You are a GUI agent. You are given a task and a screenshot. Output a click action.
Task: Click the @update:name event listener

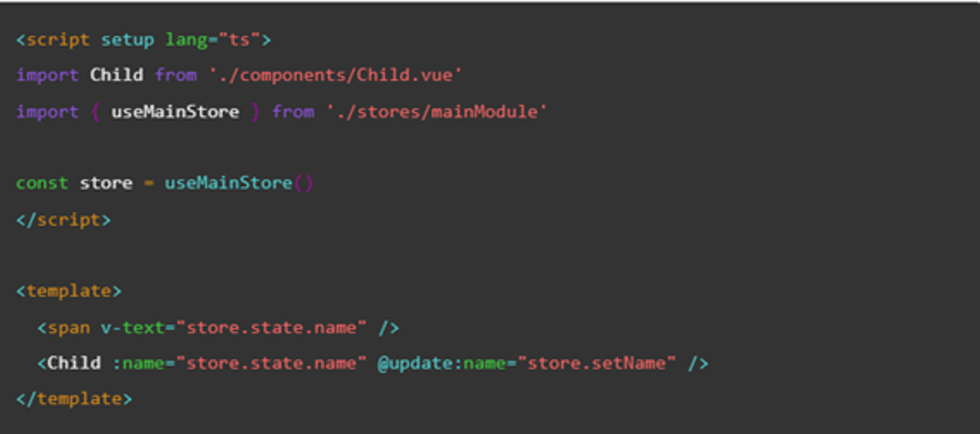coord(440,363)
